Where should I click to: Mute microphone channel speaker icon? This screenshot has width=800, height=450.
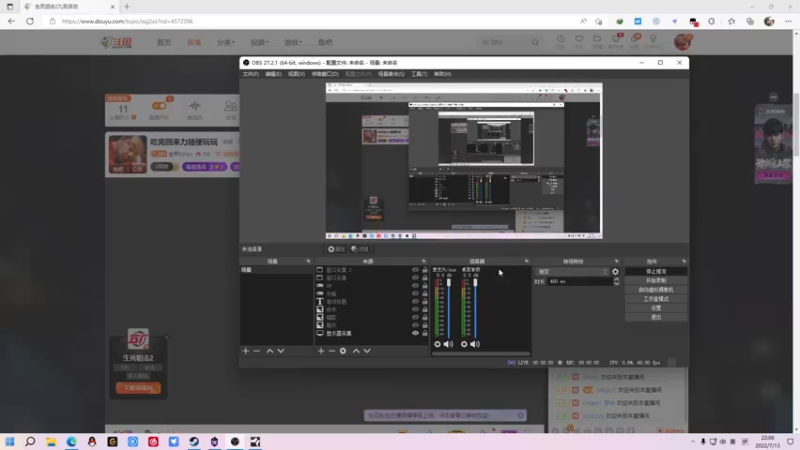448,344
